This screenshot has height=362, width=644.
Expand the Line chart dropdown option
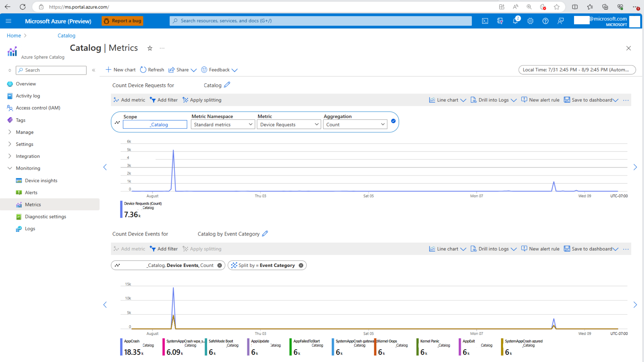click(x=463, y=99)
